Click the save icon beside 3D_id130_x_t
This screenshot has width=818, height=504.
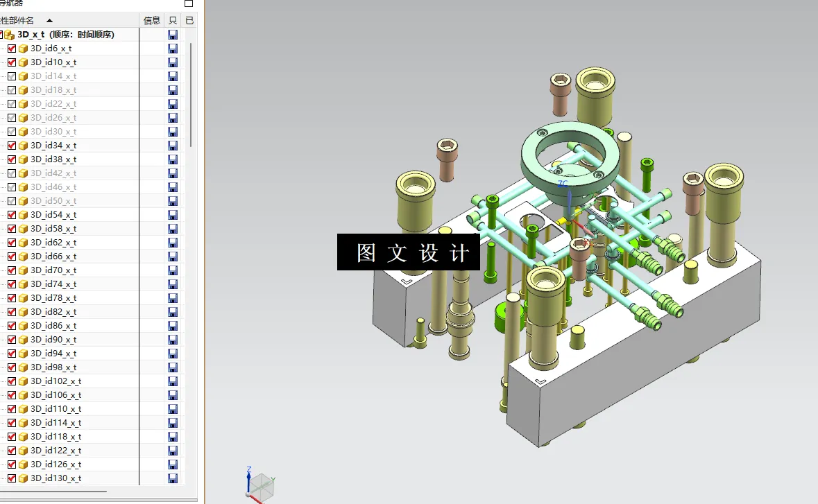point(171,478)
